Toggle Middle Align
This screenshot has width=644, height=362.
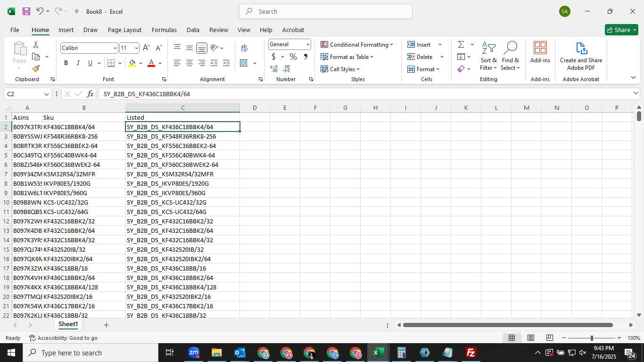pyautogui.click(x=190, y=48)
